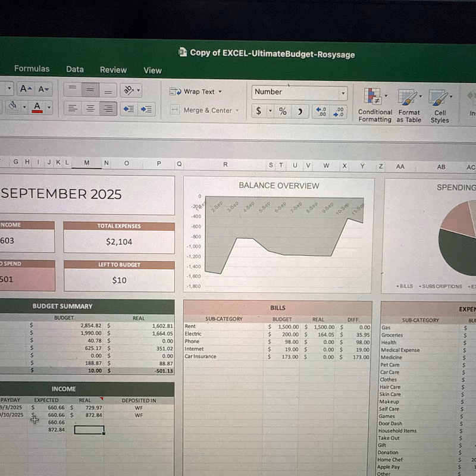Apply percent style formatting
Screen dimensions: 476x476
coord(283,111)
